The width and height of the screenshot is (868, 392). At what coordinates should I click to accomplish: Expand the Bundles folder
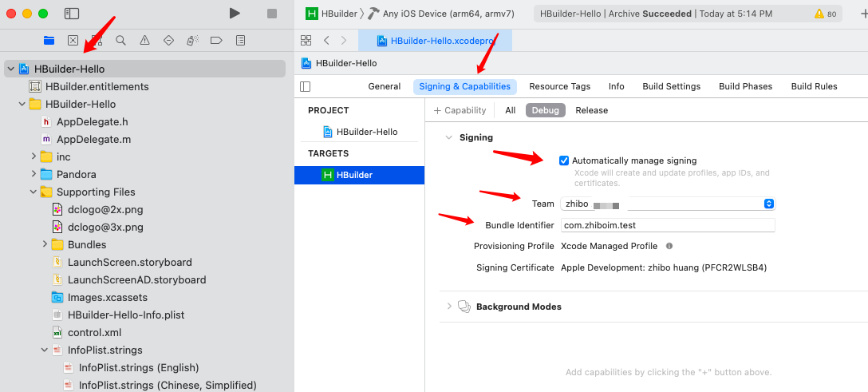point(45,244)
